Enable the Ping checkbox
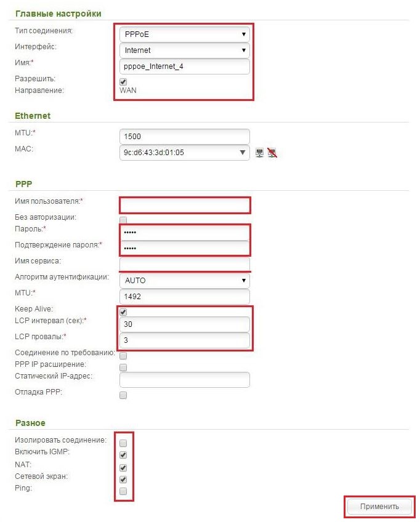Image resolution: width=420 pixels, height=522 pixels. (123, 491)
